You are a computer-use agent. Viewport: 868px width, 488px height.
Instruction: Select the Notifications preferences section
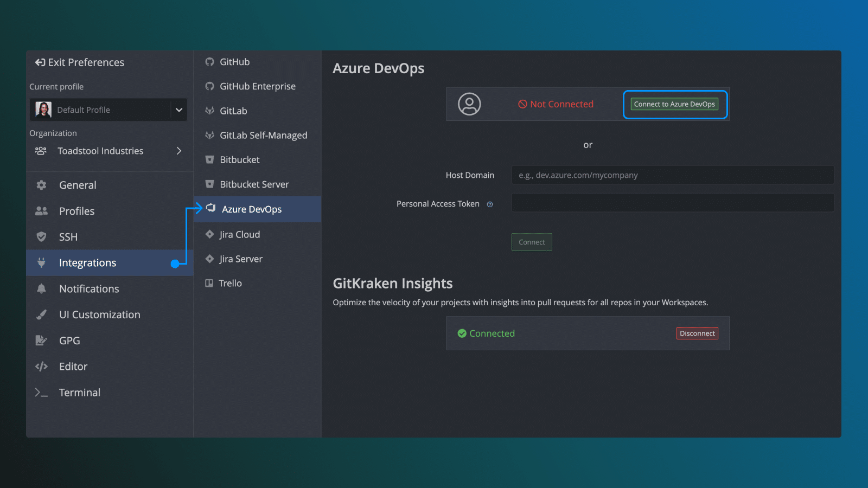point(110,288)
